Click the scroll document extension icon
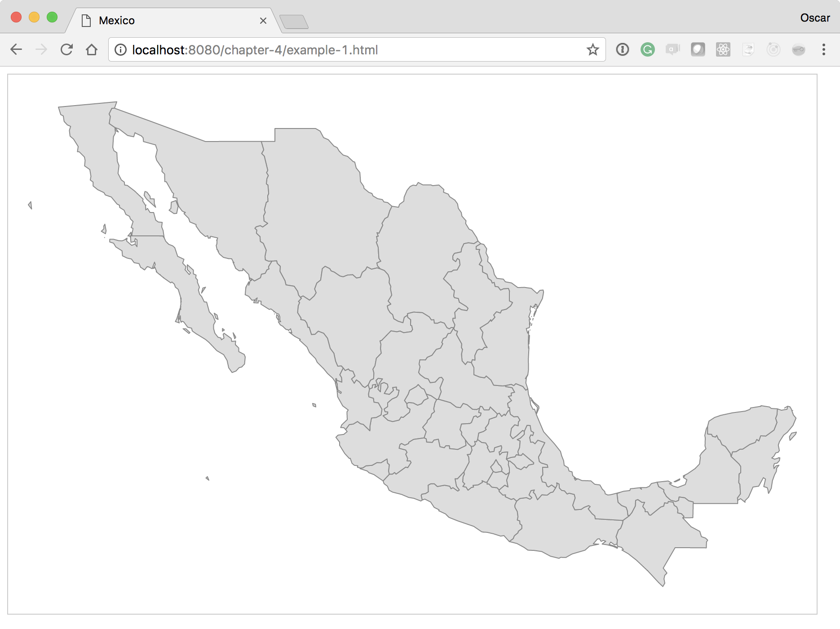 (748, 49)
